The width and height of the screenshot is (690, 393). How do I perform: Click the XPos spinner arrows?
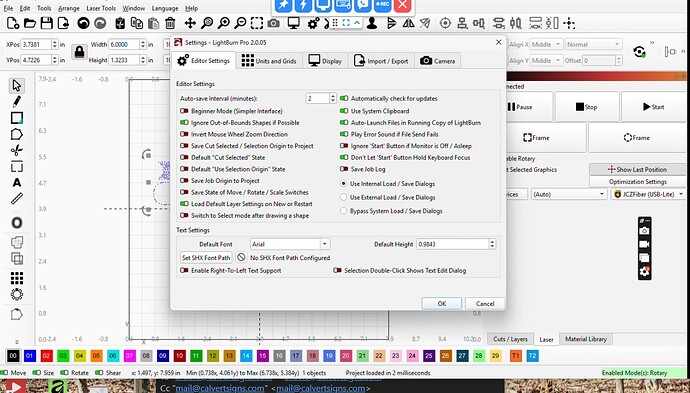pos(55,44)
